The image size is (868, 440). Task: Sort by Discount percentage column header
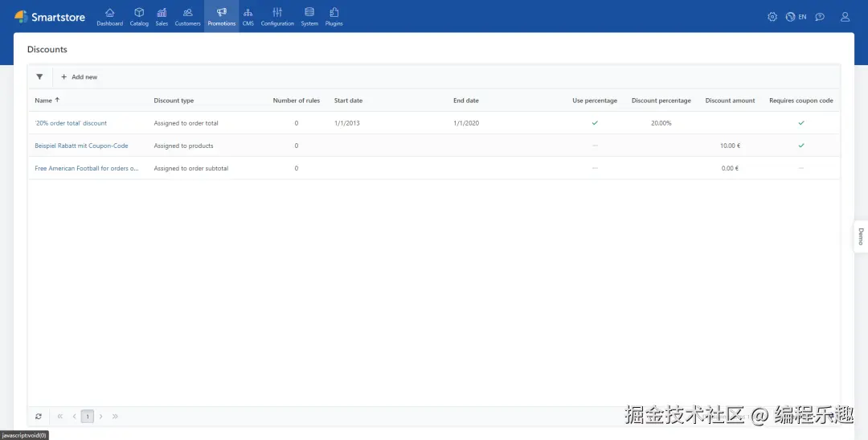point(661,101)
